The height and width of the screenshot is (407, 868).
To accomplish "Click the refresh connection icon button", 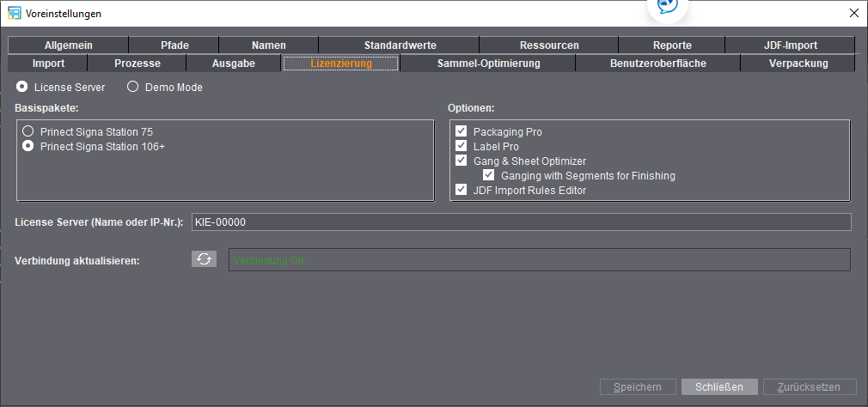I will (205, 259).
